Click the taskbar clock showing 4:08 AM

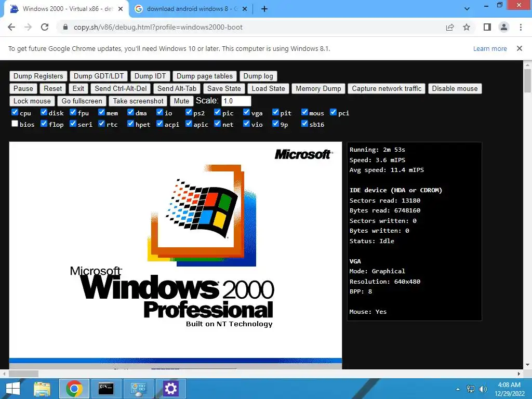click(509, 389)
